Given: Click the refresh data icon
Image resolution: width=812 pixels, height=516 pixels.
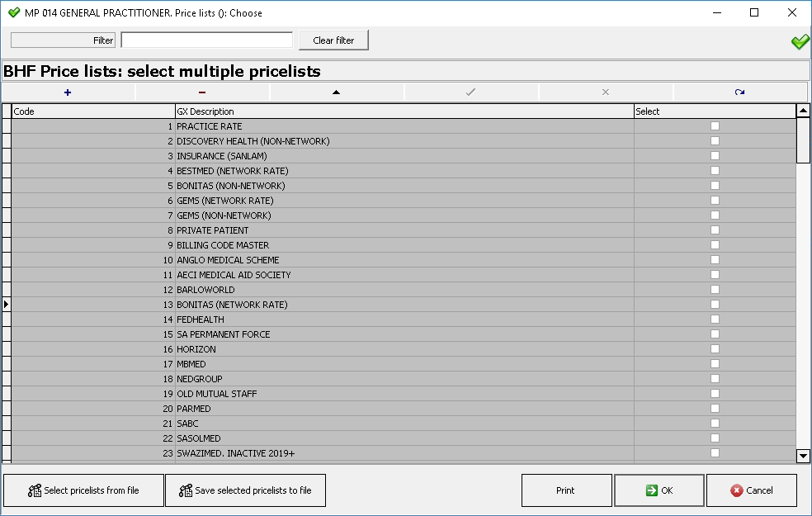Looking at the screenshot, I should point(739,92).
